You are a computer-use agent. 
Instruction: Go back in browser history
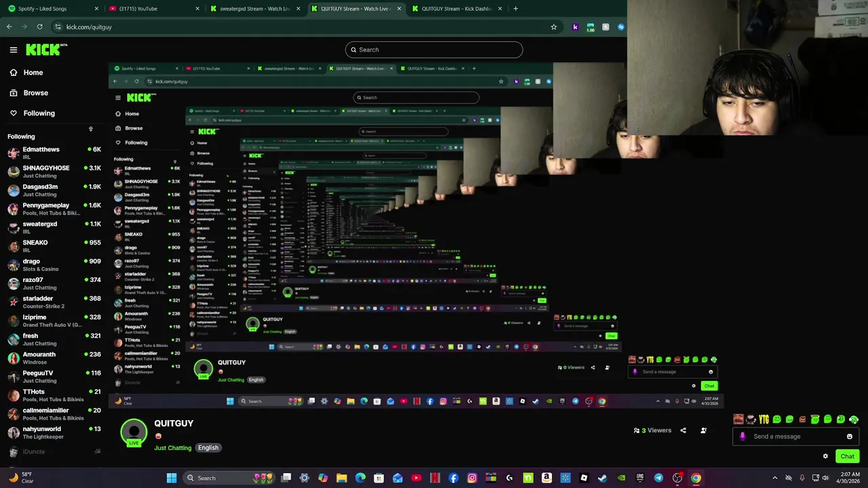9,27
